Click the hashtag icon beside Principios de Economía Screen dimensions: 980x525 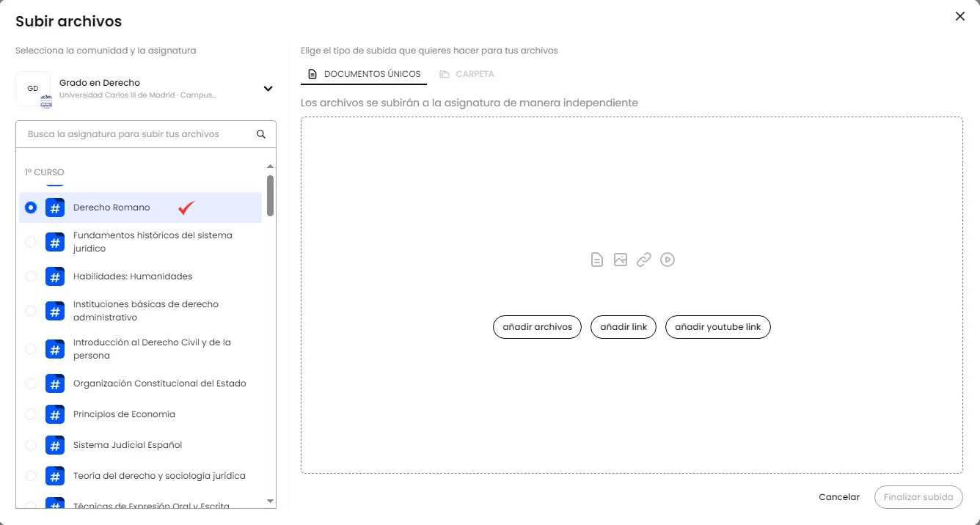55,414
